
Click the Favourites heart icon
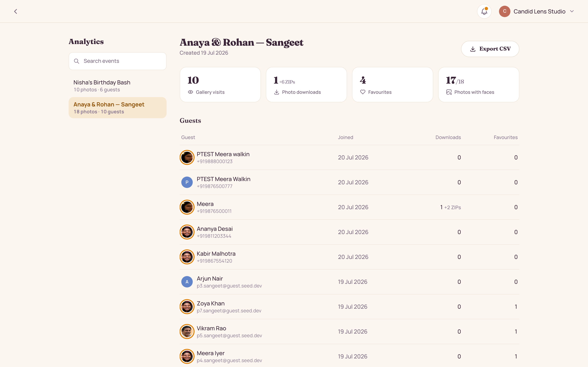(x=363, y=92)
